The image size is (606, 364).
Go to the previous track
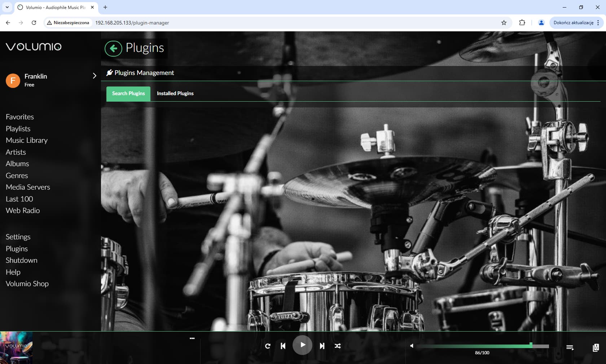coord(283,346)
